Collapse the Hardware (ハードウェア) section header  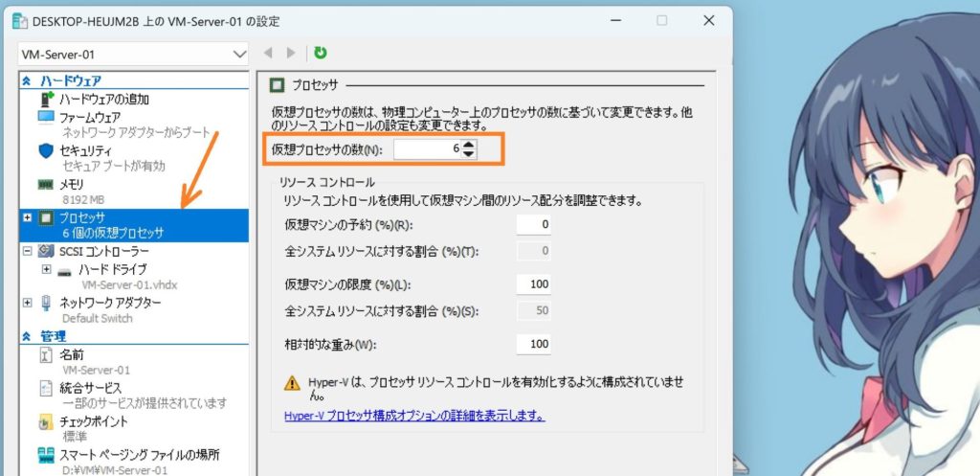[26, 81]
